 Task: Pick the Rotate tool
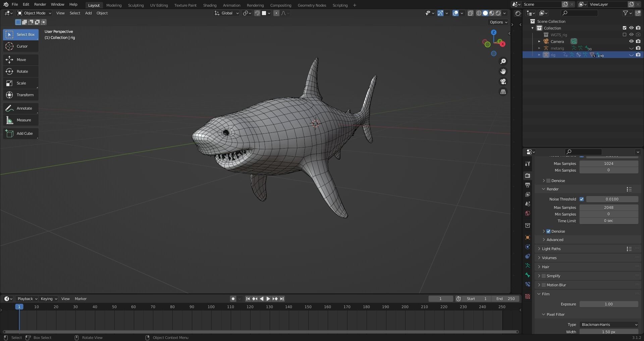[21, 71]
